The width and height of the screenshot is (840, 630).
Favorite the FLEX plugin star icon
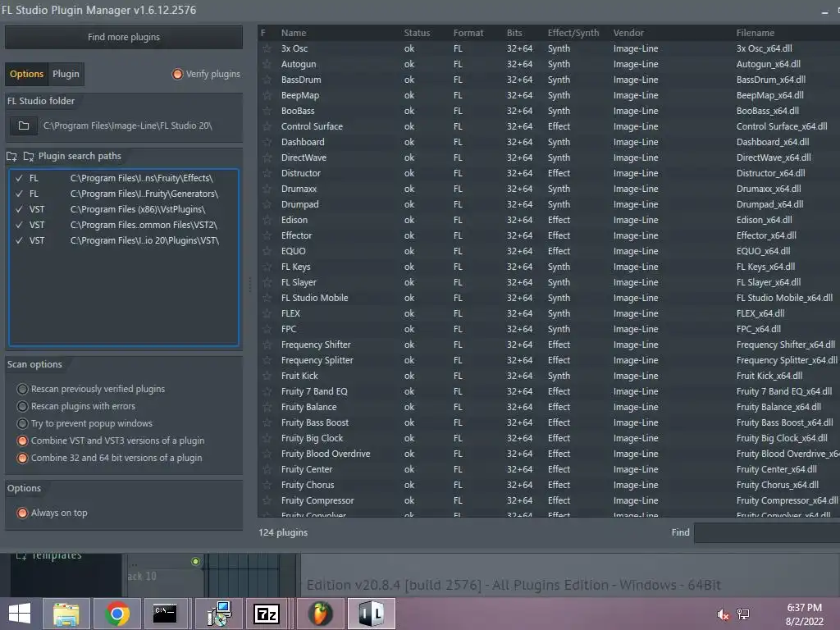[267, 313]
